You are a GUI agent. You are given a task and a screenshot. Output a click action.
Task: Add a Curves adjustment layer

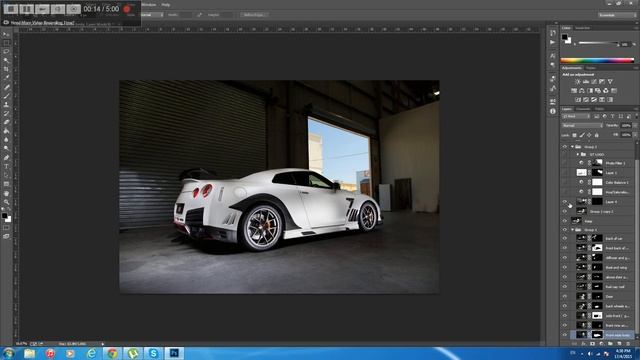[x=594, y=82]
